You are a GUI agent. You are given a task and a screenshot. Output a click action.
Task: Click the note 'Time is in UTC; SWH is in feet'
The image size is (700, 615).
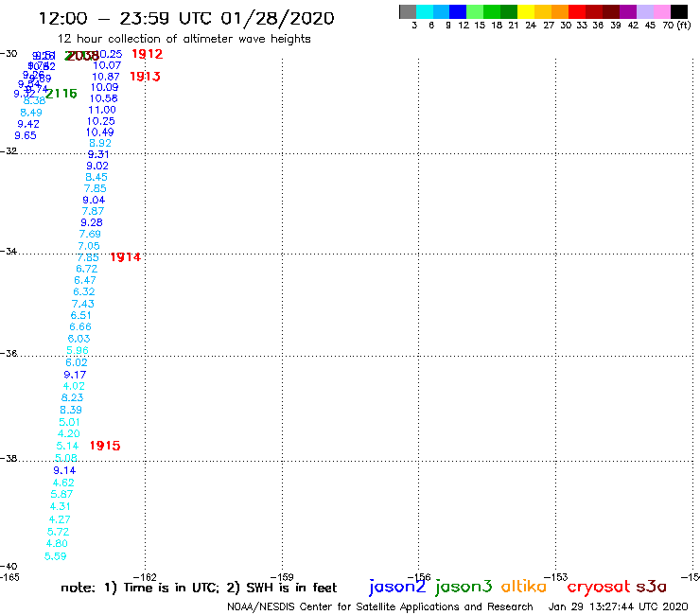(x=199, y=588)
